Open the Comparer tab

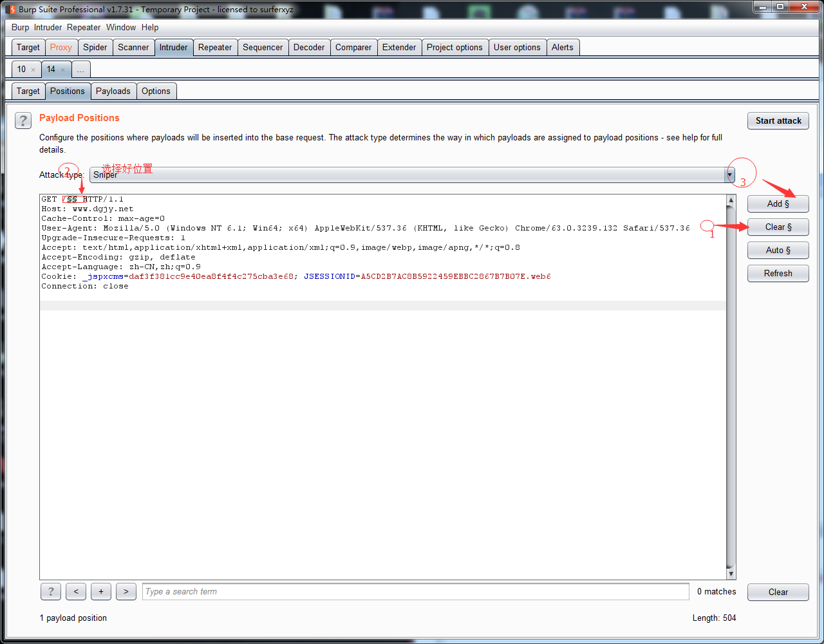[353, 47]
